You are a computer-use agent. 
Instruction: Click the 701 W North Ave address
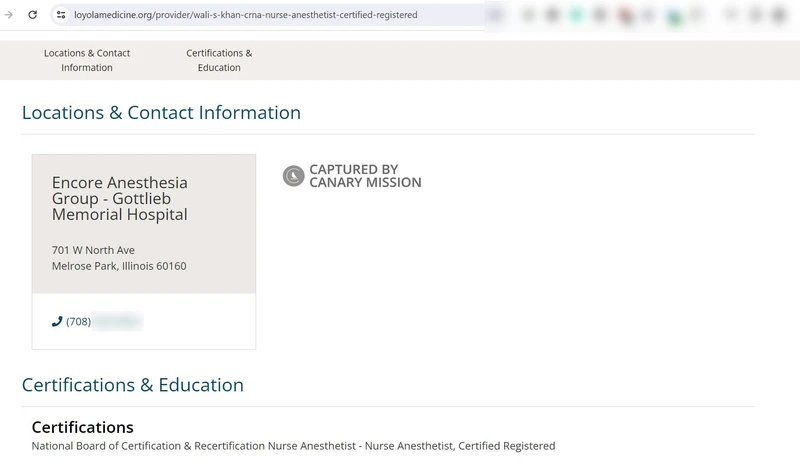click(x=93, y=250)
